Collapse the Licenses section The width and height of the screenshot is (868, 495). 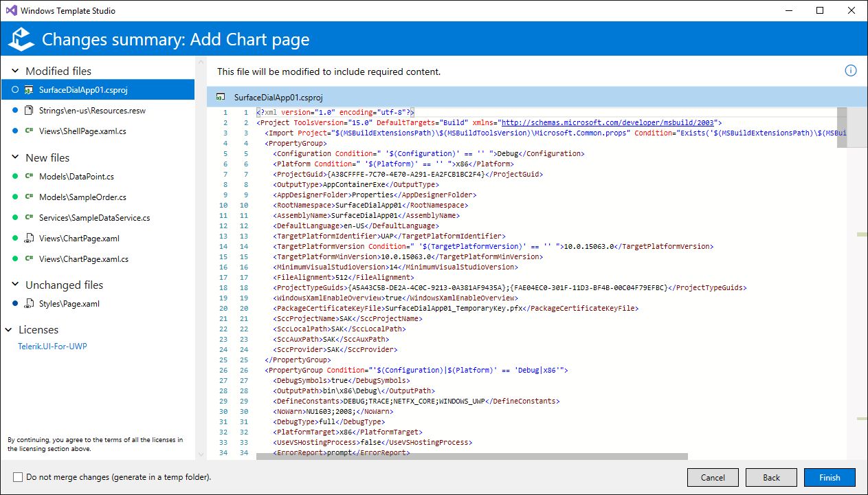coord(9,329)
